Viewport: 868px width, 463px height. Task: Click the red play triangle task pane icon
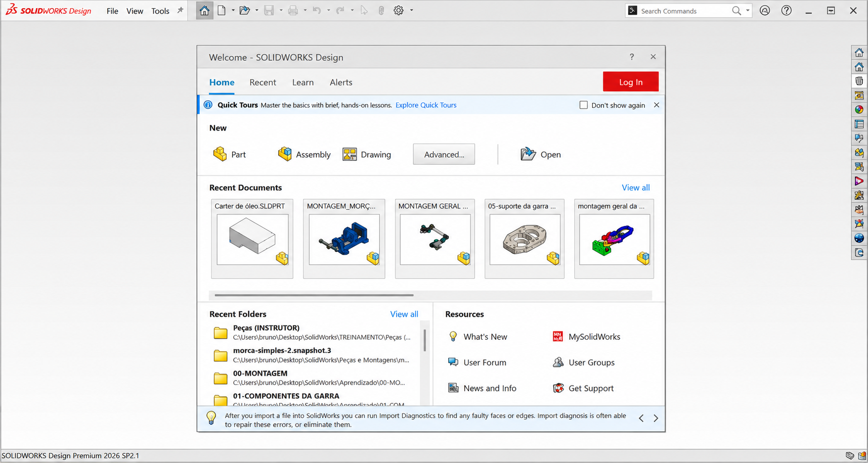pyautogui.click(x=859, y=181)
